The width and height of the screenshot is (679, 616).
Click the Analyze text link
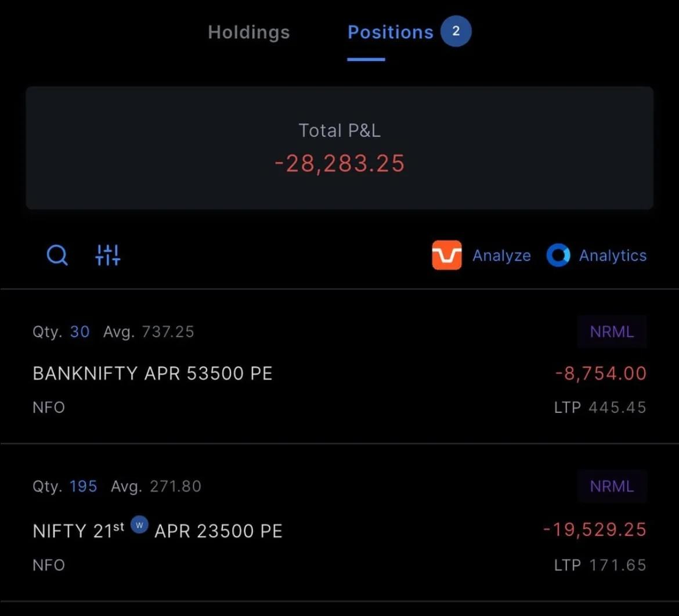click(501, 255)
